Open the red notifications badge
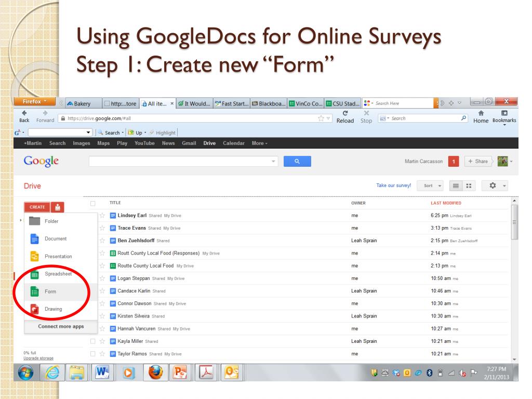This screenshot has height=399, width=532. [453, 162]
